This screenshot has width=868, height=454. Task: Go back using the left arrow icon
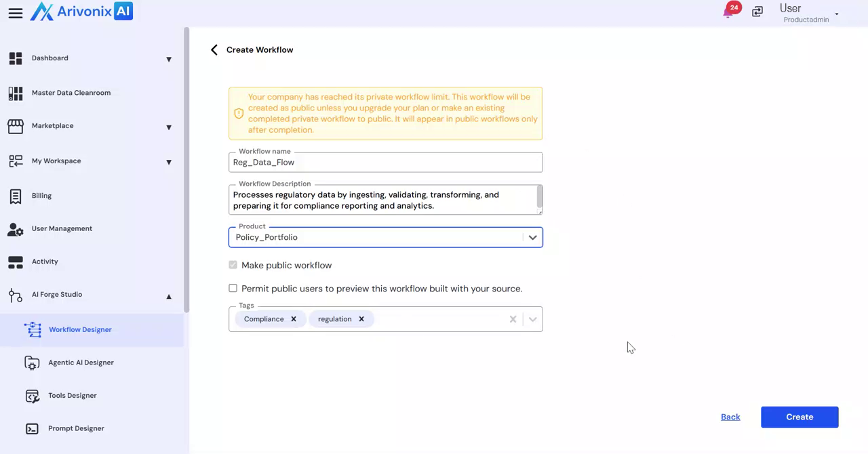click(214, 50)
